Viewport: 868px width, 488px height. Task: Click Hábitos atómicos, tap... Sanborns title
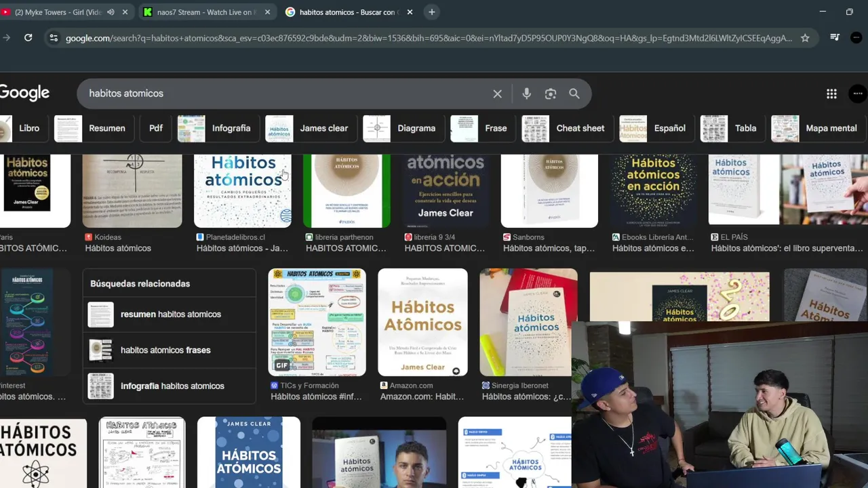(x=549, y=248)
